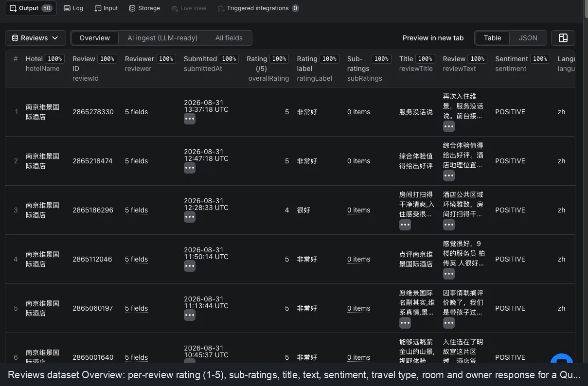
Task: Click Preview in new tab
Action: (x=433, y=38)
